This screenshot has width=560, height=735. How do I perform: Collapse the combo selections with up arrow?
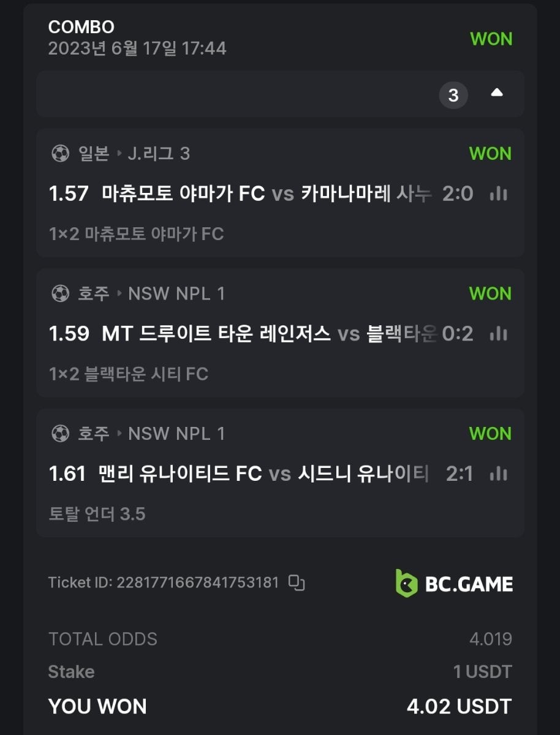tap(497, 93)
